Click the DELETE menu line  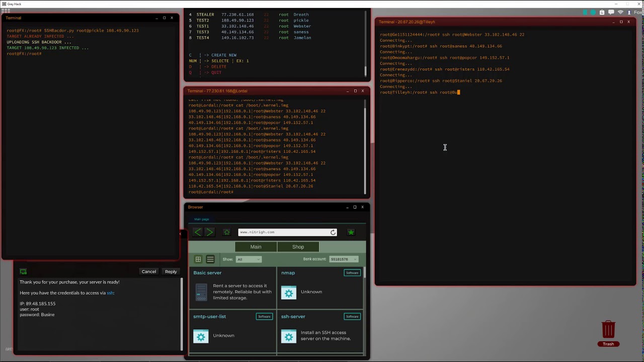point(208,67)
